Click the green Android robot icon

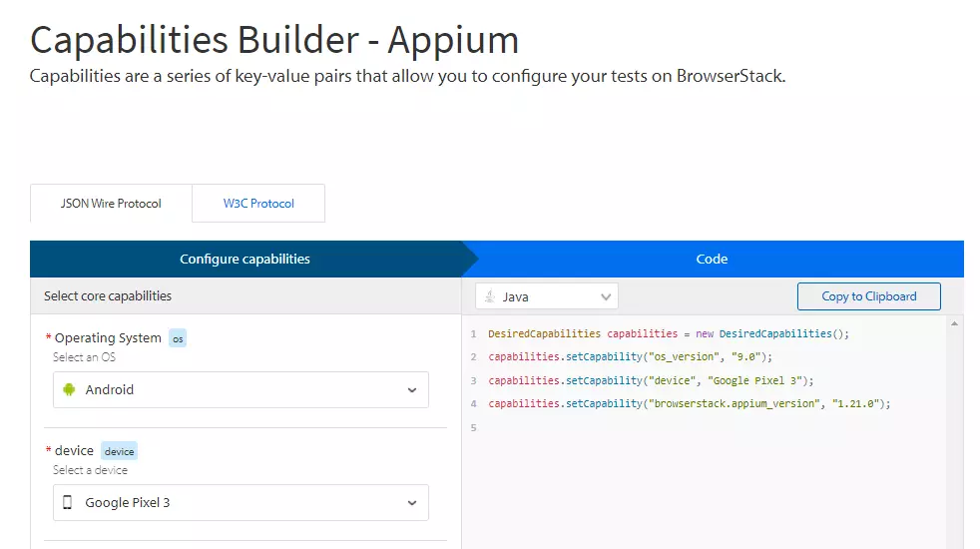coord(69,390)
